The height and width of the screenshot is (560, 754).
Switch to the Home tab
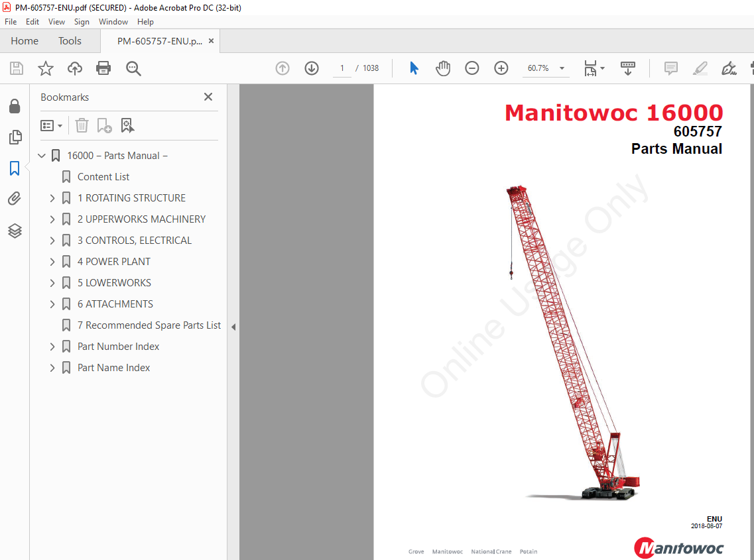25,41
